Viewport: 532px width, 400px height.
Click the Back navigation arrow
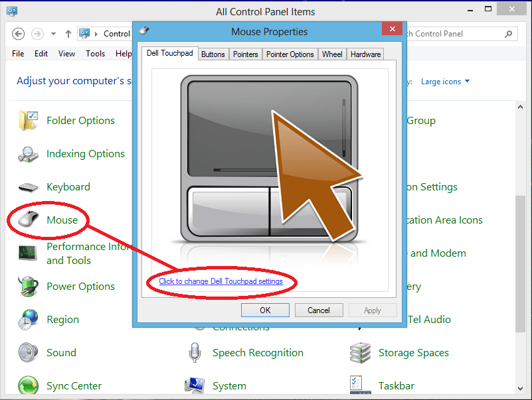(x=19, y=34)
